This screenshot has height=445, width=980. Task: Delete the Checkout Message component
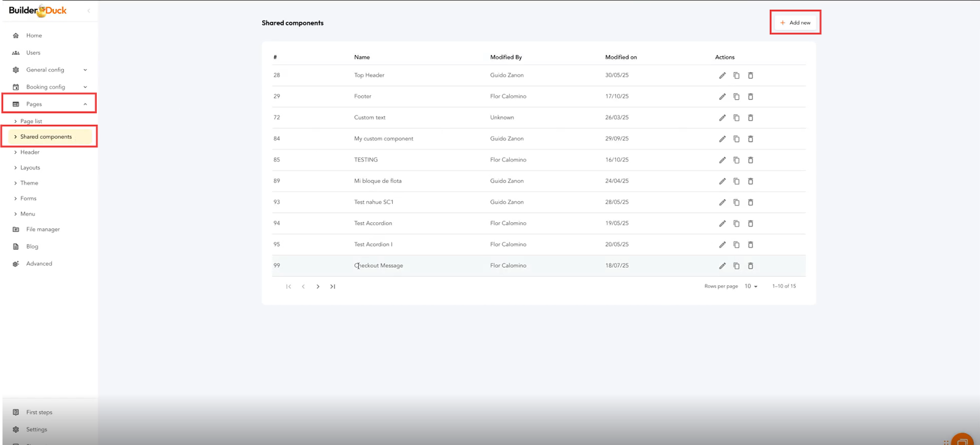(x=750, y=266)
